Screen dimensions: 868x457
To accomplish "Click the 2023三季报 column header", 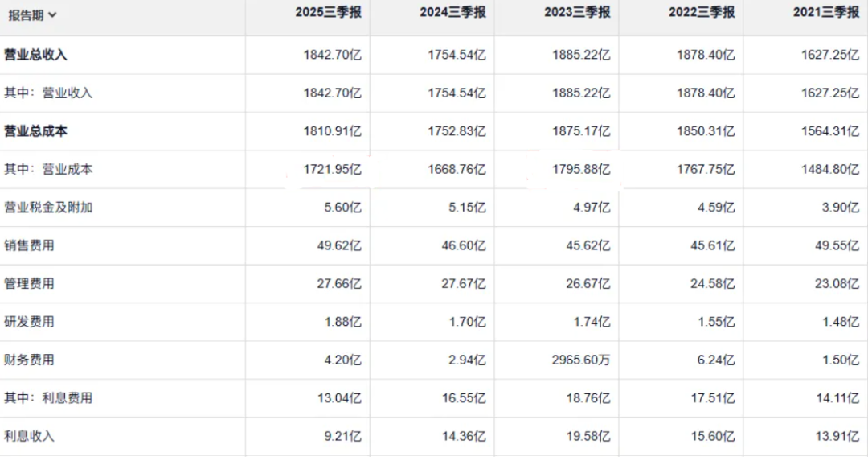I will tap(577, 12).
